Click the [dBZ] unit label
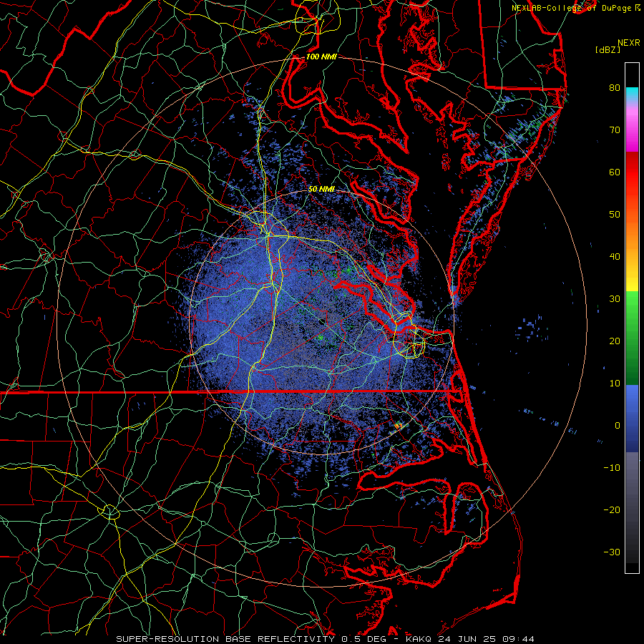 608,49
